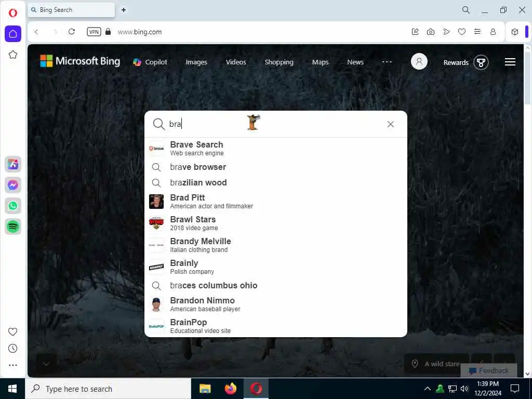Click the taskbar Type here to search box
532x399 pixels.
pos(108,389)
